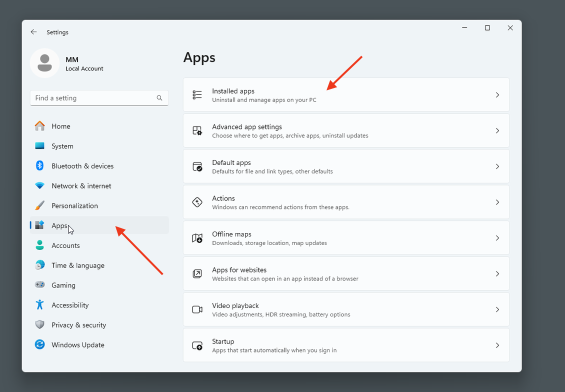565x392 pixels.
Task: Open Accessibility settings
Action: click(x=99, y=305)
